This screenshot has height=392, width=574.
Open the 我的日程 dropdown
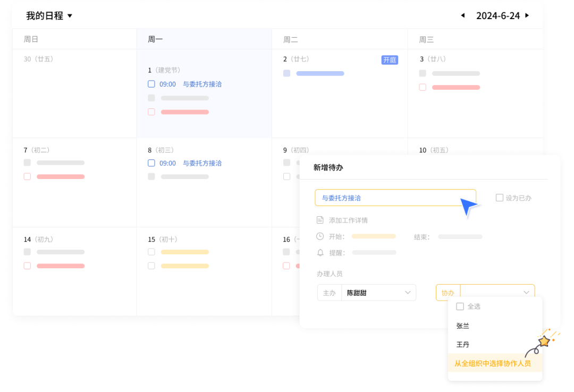[70, 16]
